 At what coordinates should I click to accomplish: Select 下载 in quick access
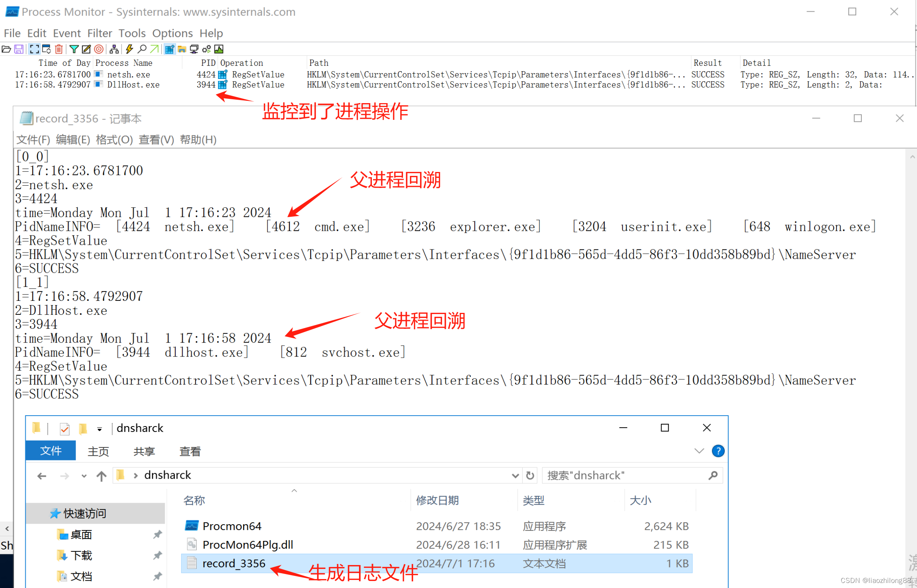coord(81,555)
